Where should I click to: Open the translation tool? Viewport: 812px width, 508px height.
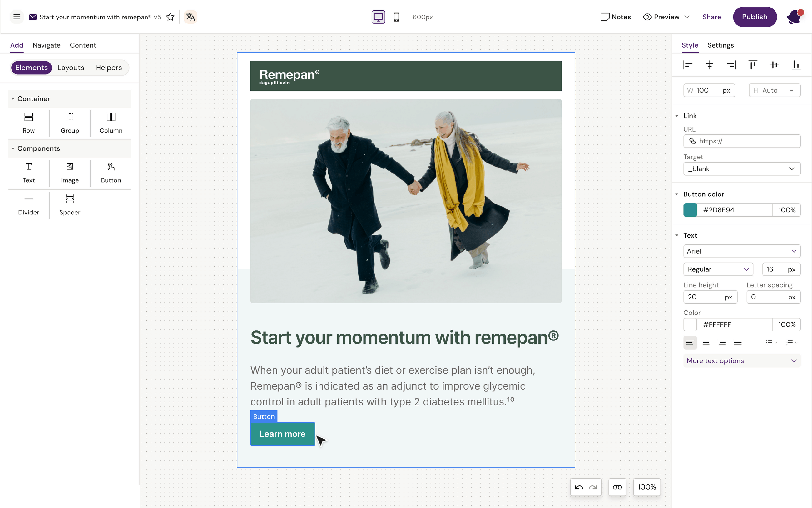190,17
